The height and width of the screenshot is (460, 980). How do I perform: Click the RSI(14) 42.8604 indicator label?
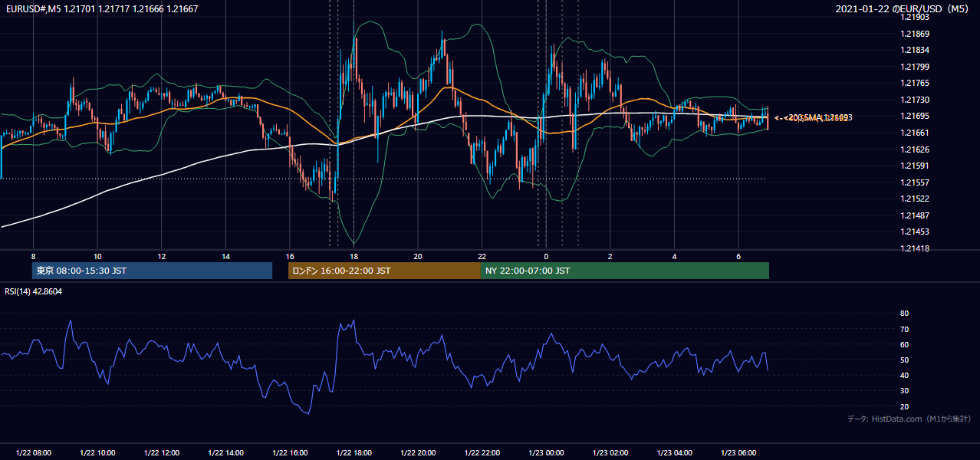[x=33, y=291]
